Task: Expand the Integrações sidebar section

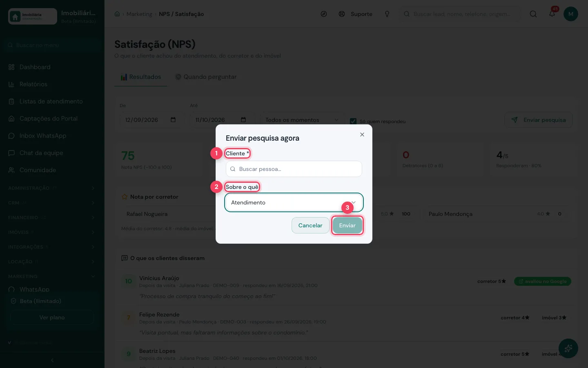Action: (52, 247)
